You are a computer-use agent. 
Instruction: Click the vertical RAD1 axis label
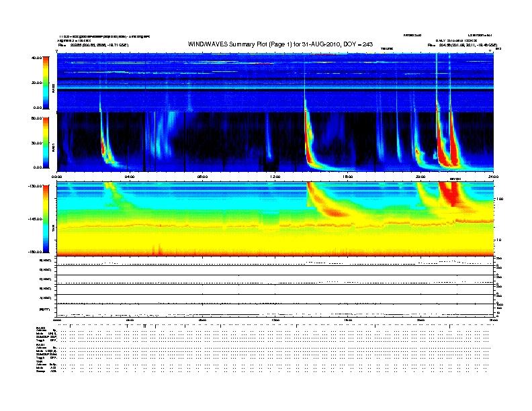(x=53, y=147)
